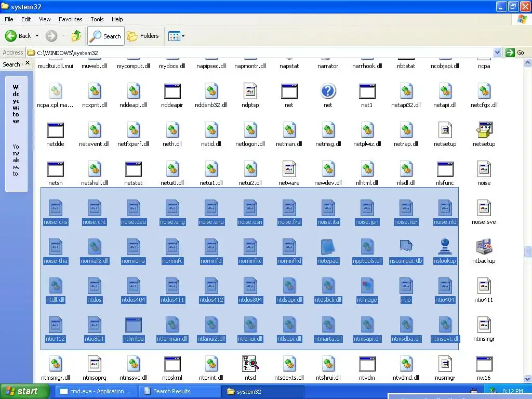Click the system32 taskbar button
532x399 pixels.
coord(262,391)
